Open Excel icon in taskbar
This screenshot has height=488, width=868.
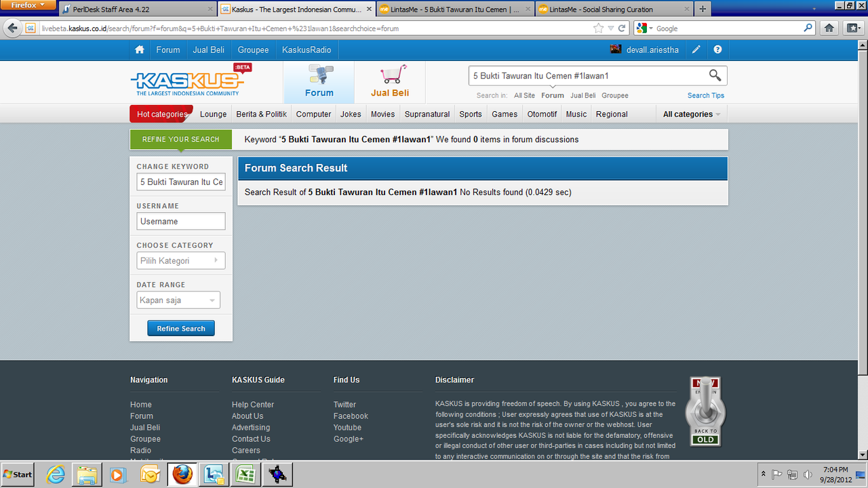244,474
